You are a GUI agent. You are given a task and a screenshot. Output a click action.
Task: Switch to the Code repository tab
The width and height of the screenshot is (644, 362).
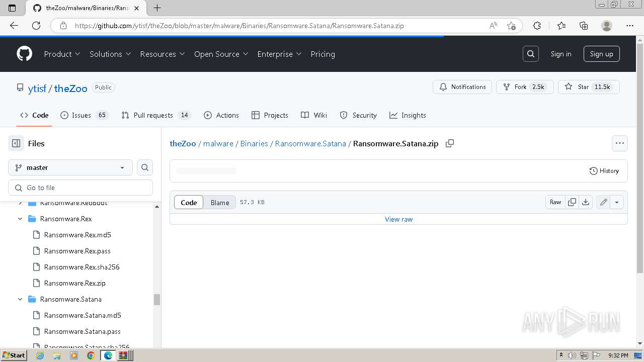(x=34, y=115)
